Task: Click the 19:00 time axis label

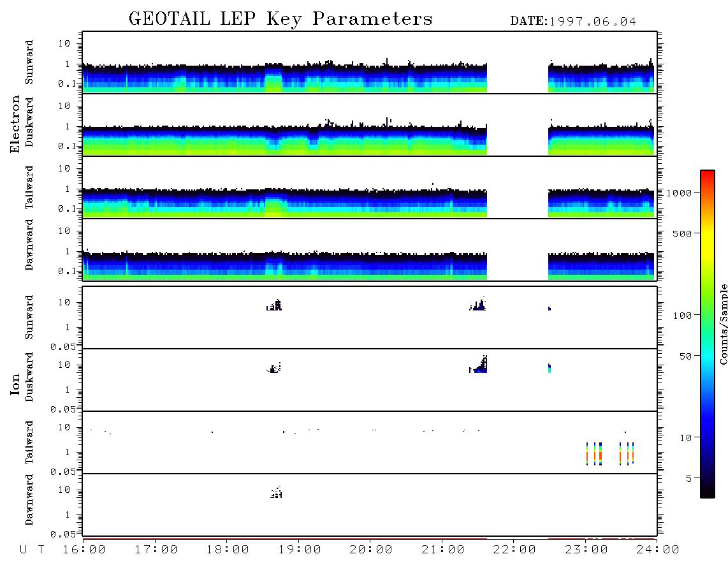Action: (x=300, y=550)
